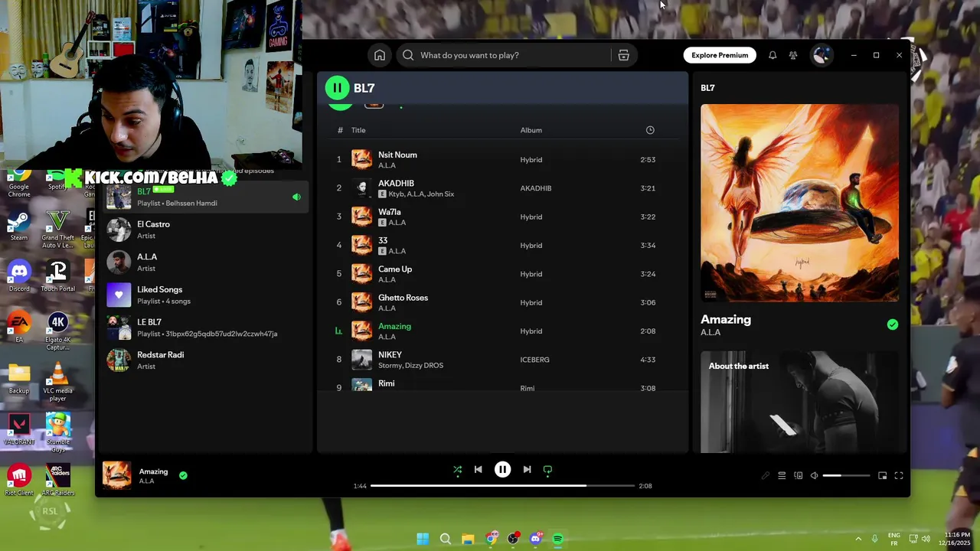Click the small album art in player bar

pos(117,475)
